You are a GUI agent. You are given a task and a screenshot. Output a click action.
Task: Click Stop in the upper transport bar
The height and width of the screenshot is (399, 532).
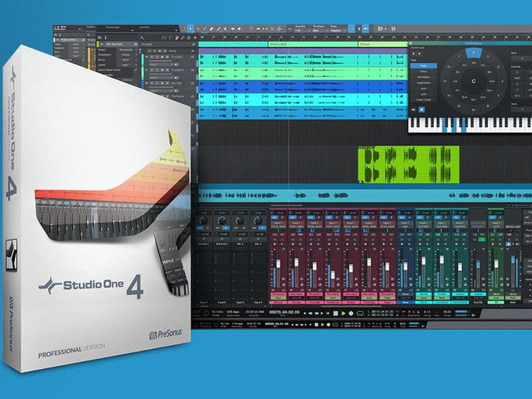pos(335,313)
